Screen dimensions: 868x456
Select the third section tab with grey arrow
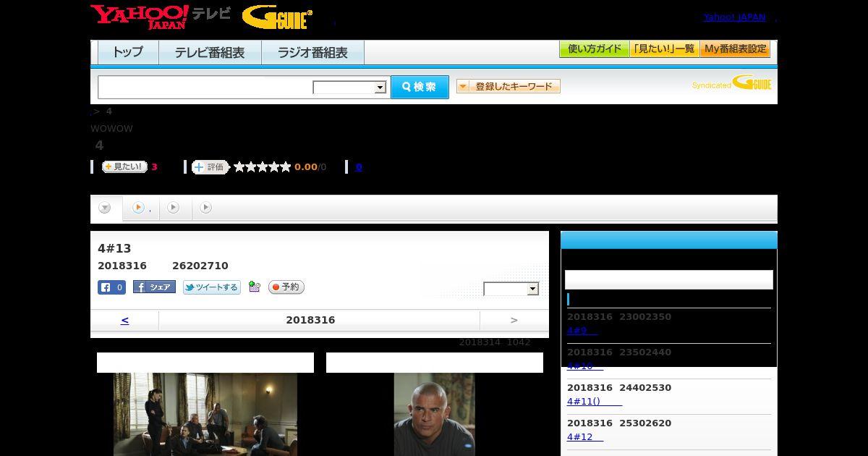coord(174,208)
